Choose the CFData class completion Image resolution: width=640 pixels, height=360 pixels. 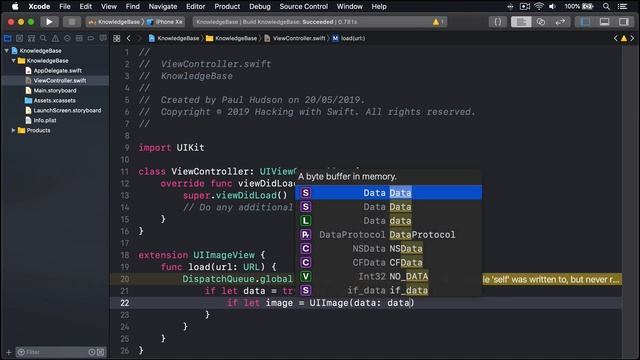pos(389,262)
